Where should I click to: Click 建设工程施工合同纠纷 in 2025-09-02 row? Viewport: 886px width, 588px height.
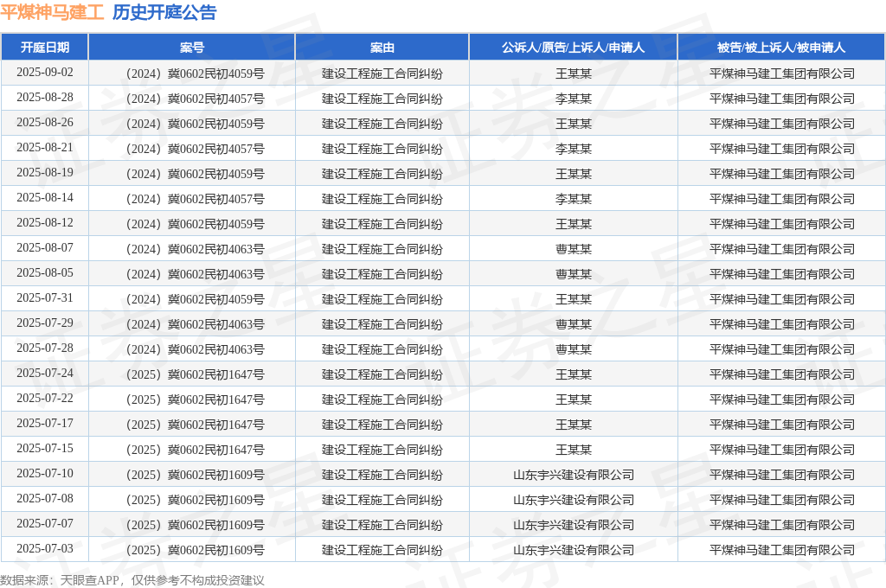pyautogui.click(x=382, y=73)
